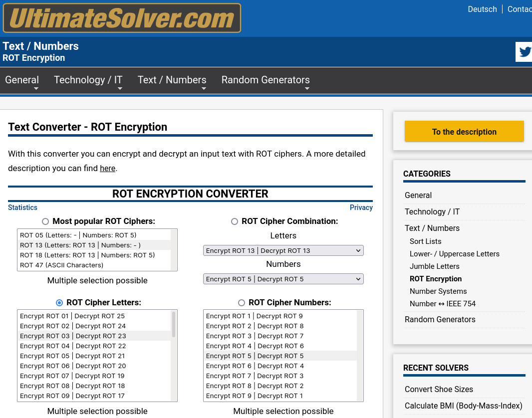Select Encrypt ROT 03 | Decrypt ROT 23
532x418 pixels.
pyautogui.click(x=94, y=336)
